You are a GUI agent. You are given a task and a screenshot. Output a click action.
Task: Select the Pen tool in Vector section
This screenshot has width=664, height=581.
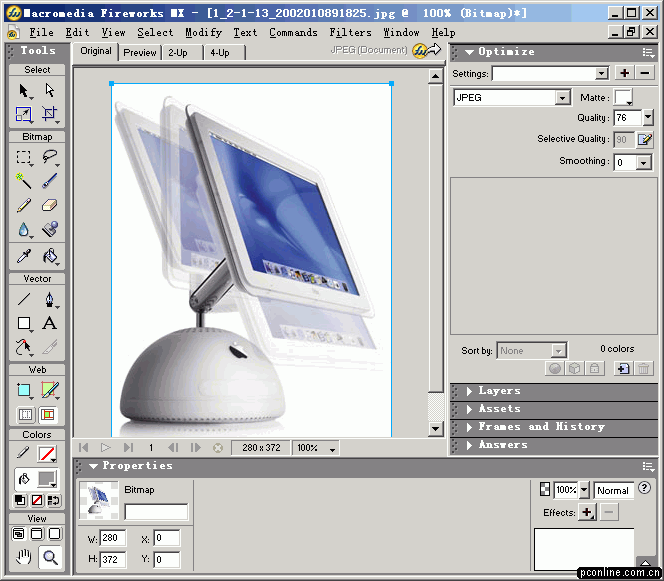click(49, 299)
